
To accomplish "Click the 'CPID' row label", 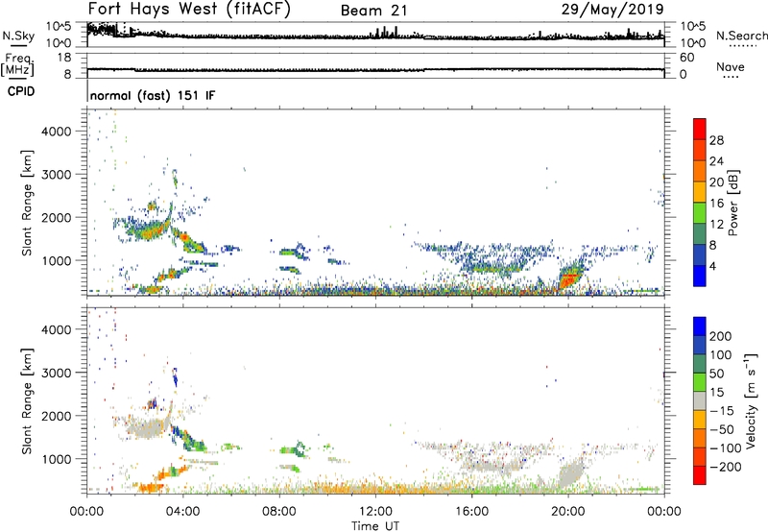I will click(21, 91).
